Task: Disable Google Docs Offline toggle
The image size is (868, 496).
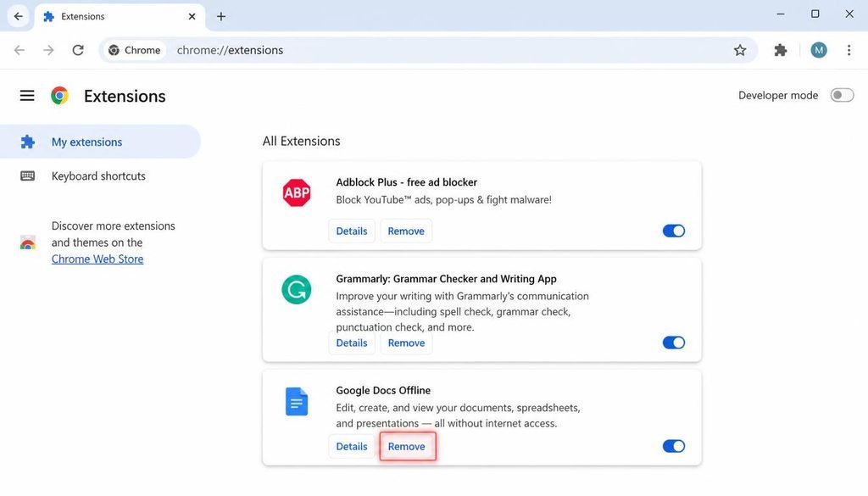Action: click(x=674, y=446)
